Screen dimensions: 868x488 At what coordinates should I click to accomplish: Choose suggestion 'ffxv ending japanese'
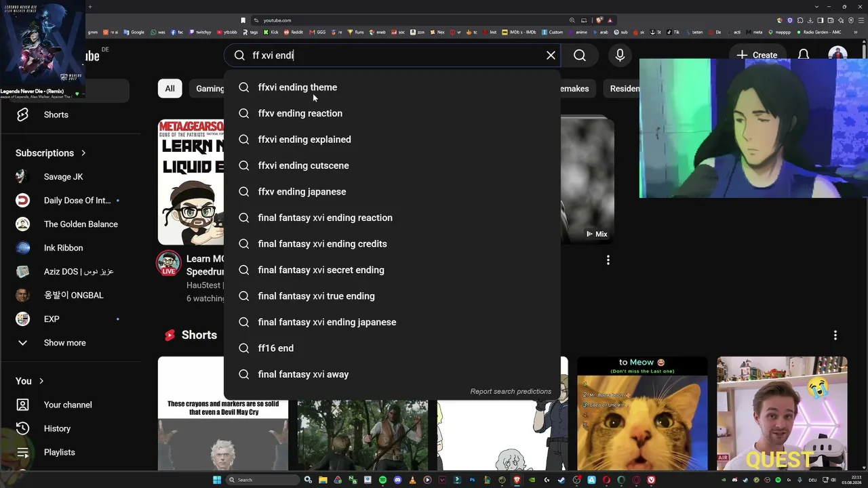[x=392, y=192]
